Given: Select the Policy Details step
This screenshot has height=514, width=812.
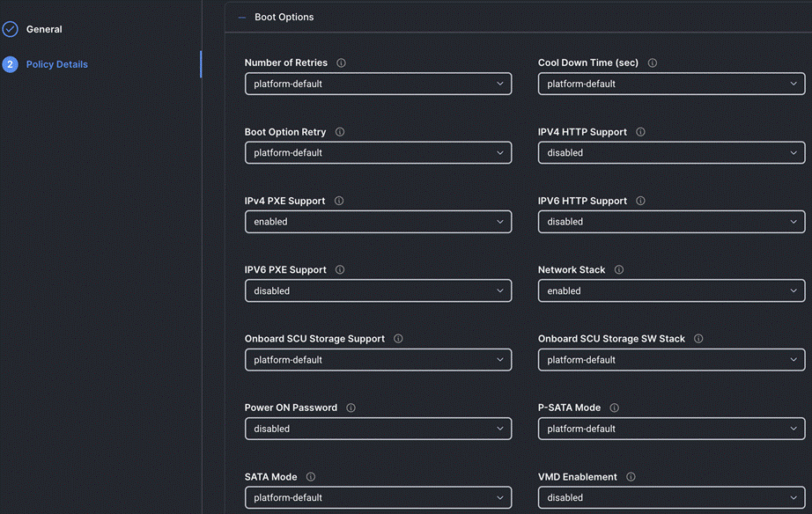Looking at the screenshot, I should [56, 63].
